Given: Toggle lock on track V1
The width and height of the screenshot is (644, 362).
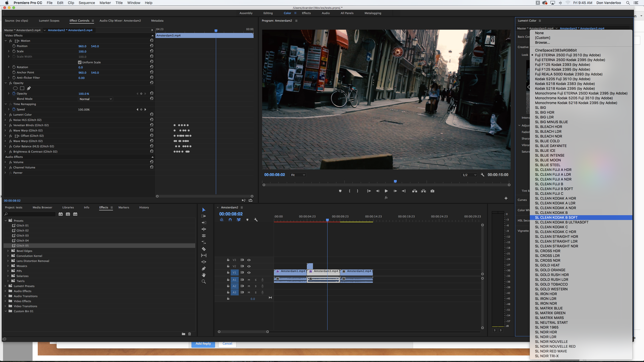Looking at the screenshot, I should click(228, 273).
